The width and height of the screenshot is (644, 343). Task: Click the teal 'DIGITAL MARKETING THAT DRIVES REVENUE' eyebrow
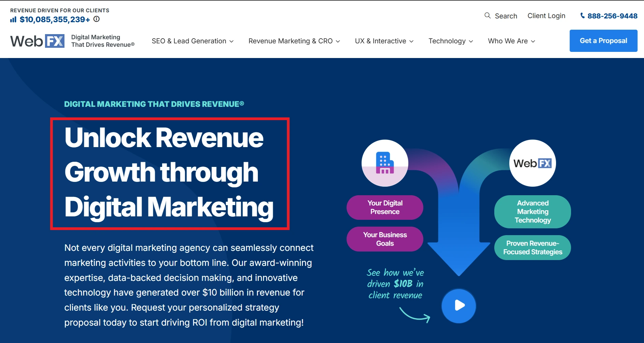point(154,104)
